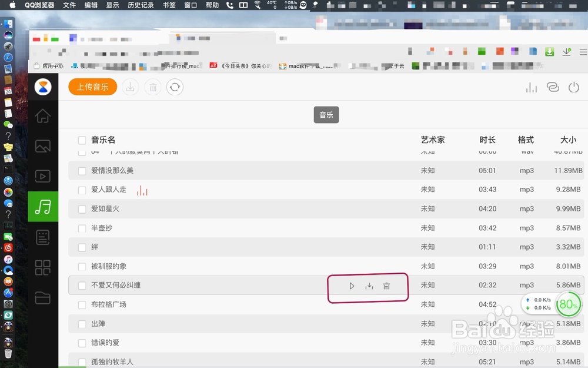Click the refresh icon in top toolbar
Screen dimensions: 588x368
[175, 88]
